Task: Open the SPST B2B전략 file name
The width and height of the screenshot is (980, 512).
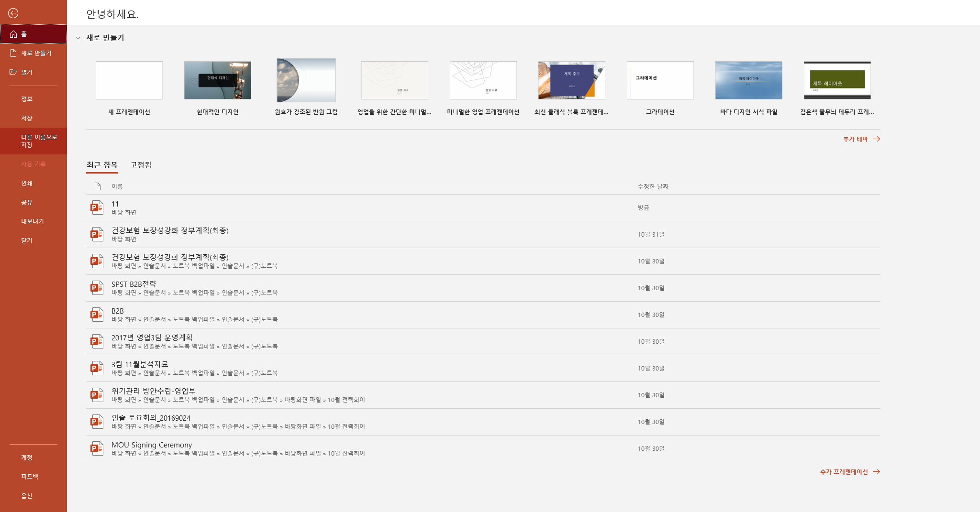Action: [x=134, y=284]
